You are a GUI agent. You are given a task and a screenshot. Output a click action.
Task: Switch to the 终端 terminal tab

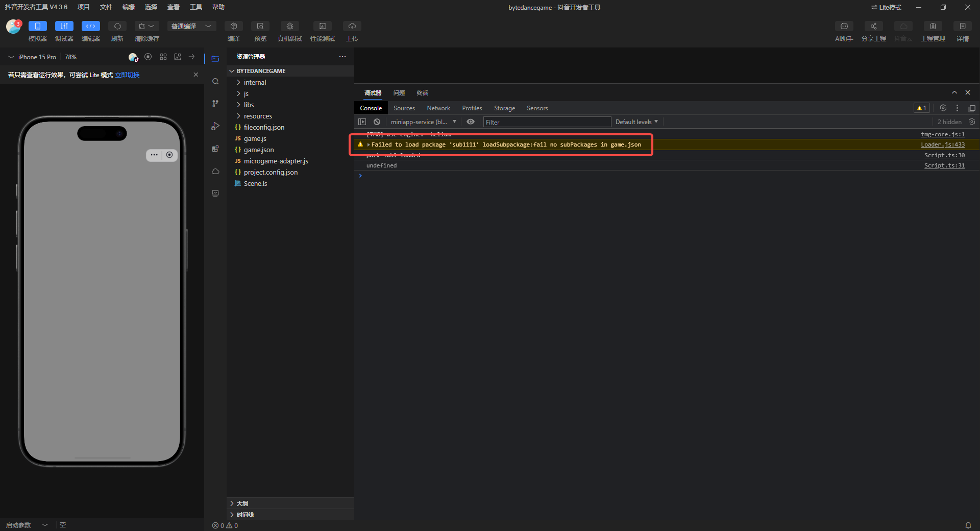pyautogui.click(x=423, y=93)
